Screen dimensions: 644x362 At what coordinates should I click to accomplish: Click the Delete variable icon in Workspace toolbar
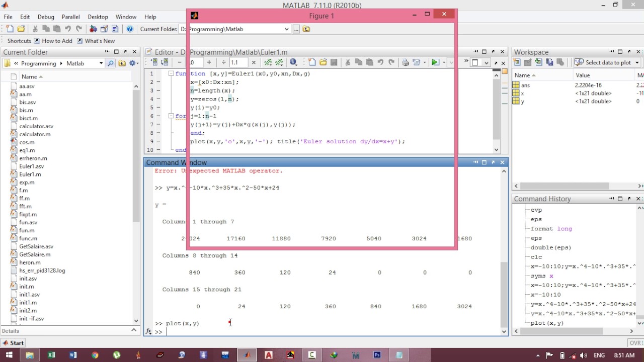(561, 62)
